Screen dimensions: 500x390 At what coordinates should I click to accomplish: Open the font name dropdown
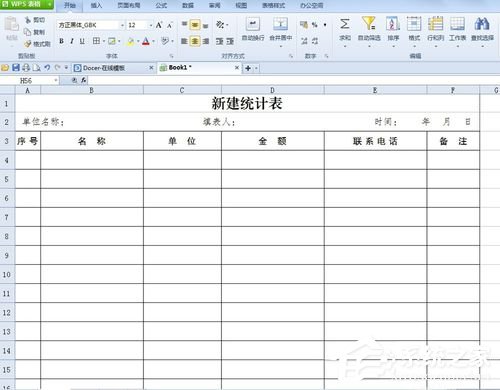tap(122, 25)
